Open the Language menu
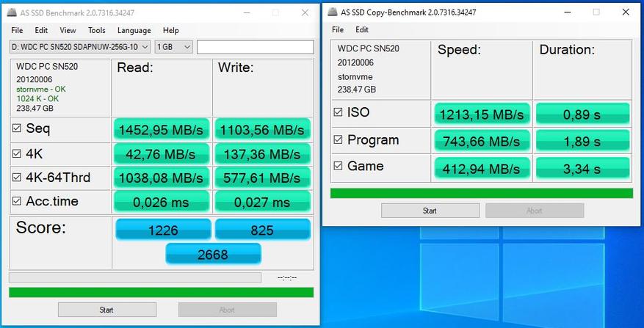 coord(134,30)
